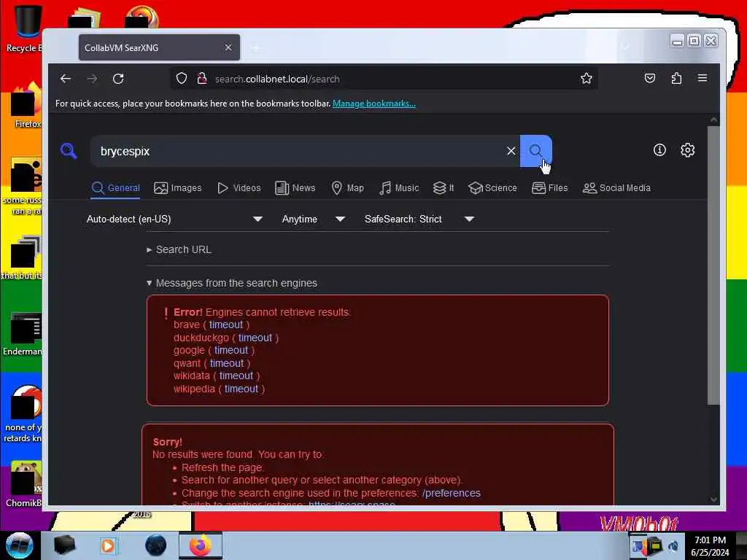Open the list all tabs chevron

pyautogui.click(x=625, y=47)
